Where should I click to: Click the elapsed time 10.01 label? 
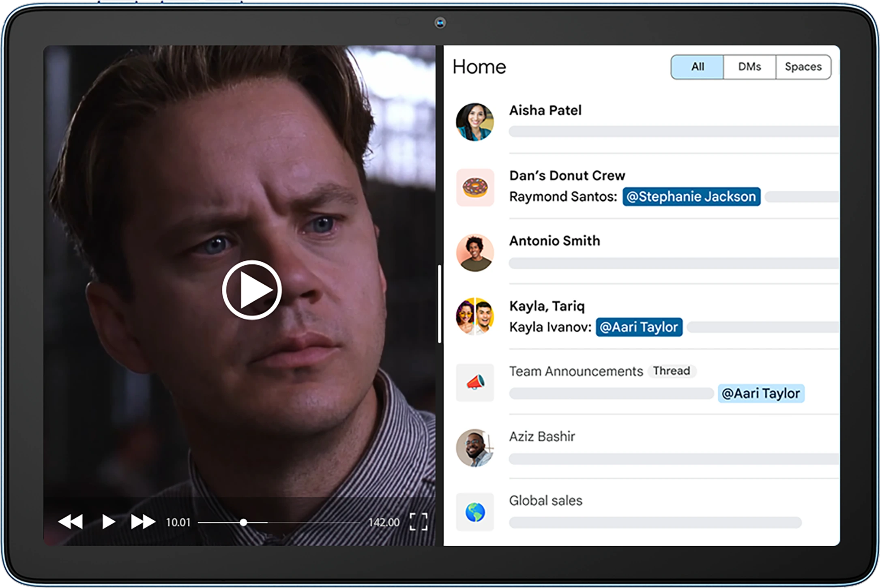coord(178,522)
